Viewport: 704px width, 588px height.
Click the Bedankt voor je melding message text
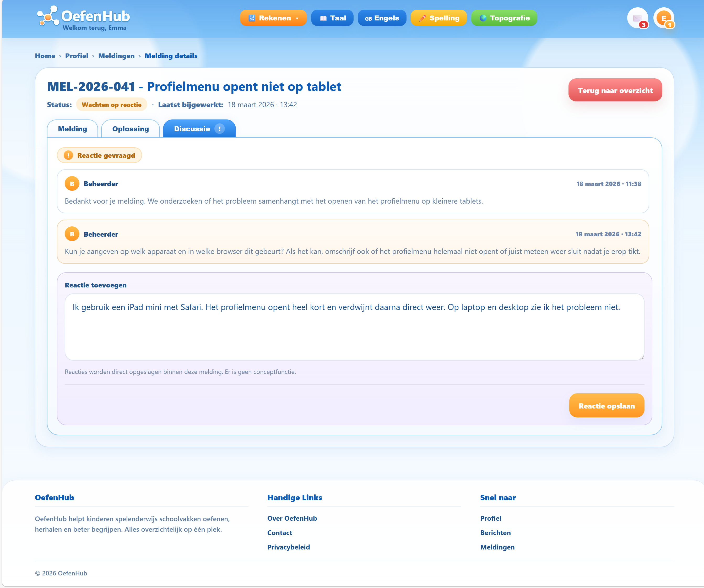pyautogui.click(x=274, y=201)
